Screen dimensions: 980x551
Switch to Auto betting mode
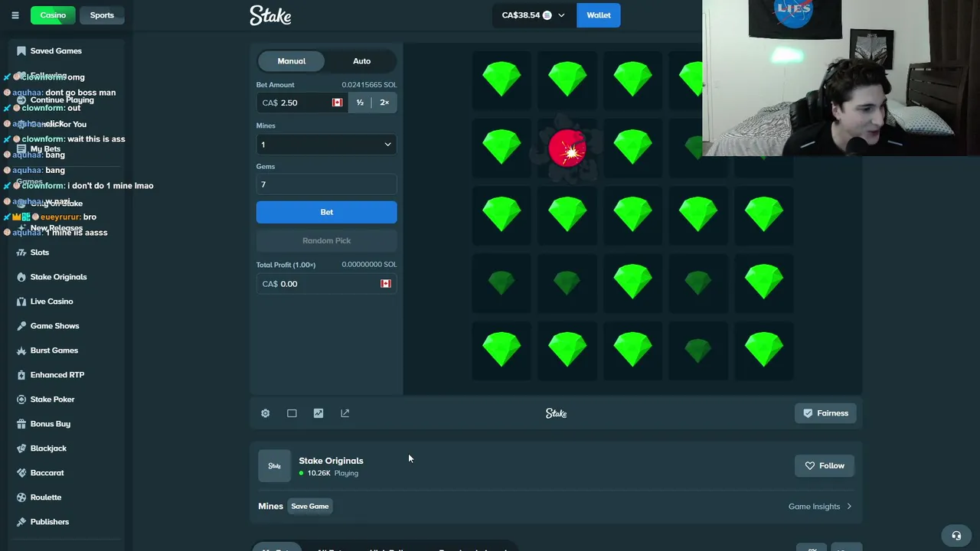click(x=361, y=61)
